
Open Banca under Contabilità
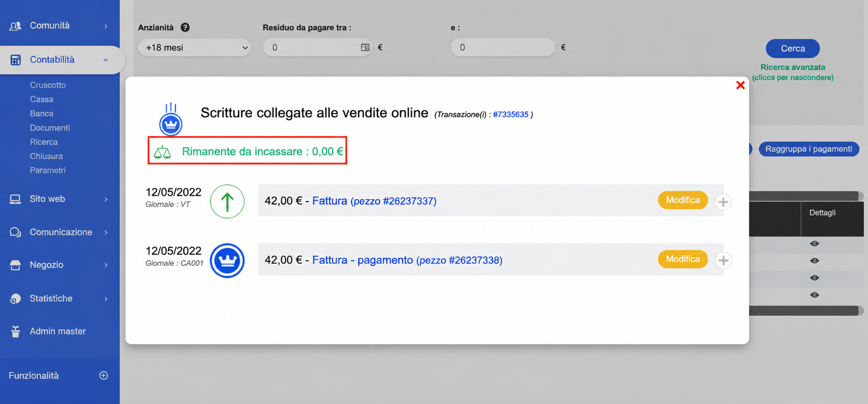tap(42, 113)
